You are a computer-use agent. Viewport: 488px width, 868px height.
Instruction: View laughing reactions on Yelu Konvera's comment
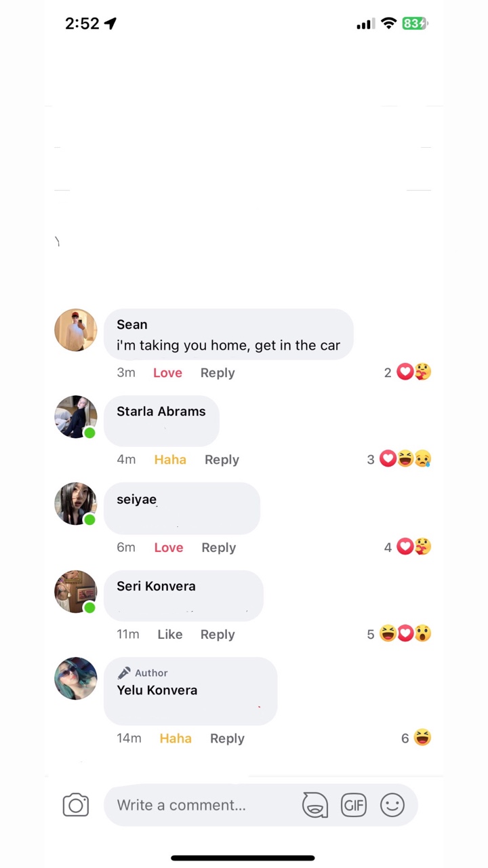click(x=416, y=738)
